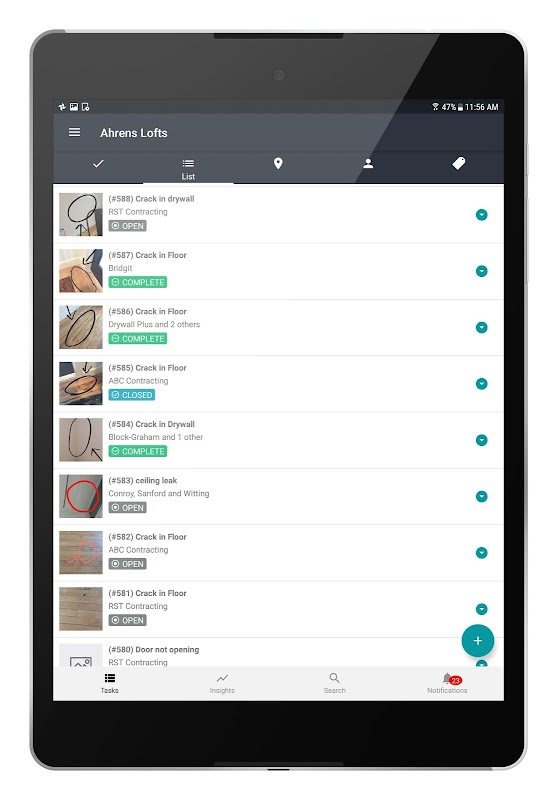Open dropdown arrow for task #581
This screenshot has width=558, height=800.
point(481,609)
